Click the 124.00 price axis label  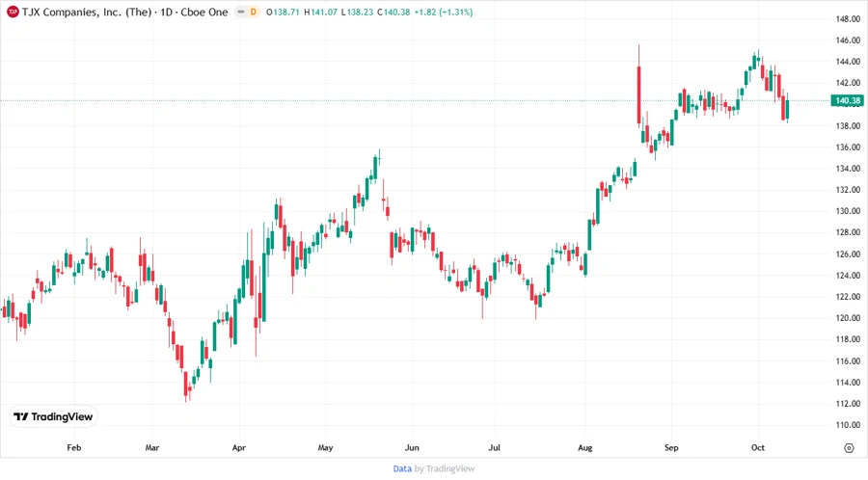(848, 276)
